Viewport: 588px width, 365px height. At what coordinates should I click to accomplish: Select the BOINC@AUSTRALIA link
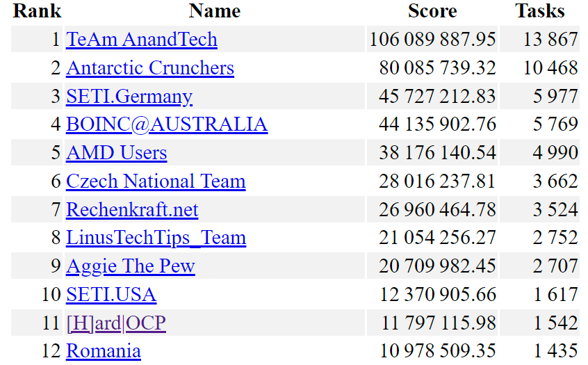coord(167,124)
